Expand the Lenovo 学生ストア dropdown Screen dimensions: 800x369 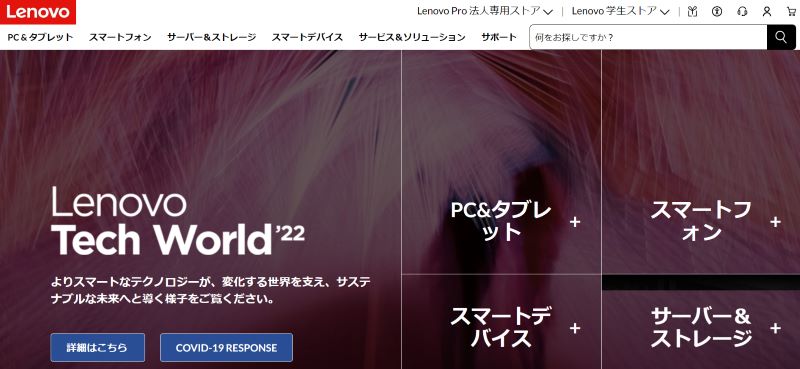pos(620,11)
